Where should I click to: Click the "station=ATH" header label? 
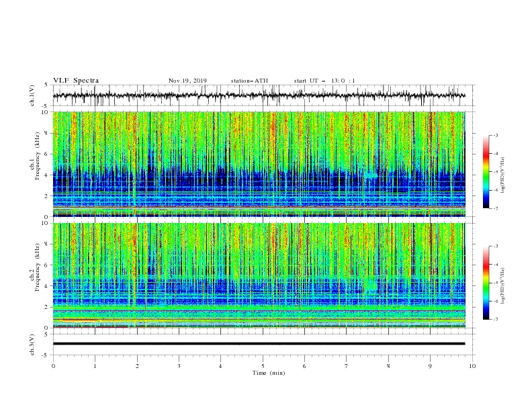[249, 81]
